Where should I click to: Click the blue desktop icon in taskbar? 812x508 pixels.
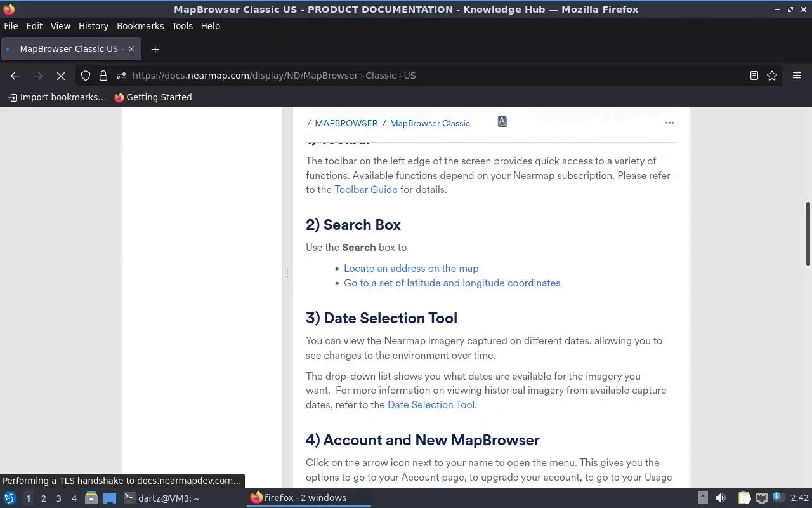[x=110, y=498]
